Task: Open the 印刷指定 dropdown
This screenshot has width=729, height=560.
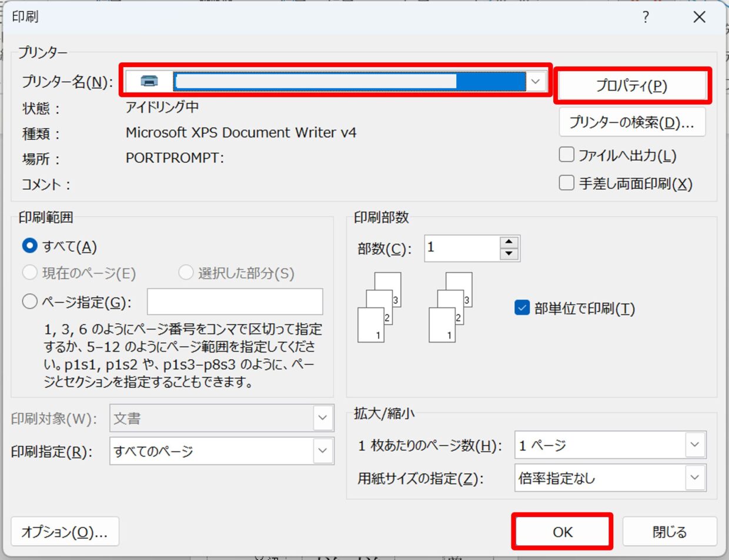Action: 323,451
